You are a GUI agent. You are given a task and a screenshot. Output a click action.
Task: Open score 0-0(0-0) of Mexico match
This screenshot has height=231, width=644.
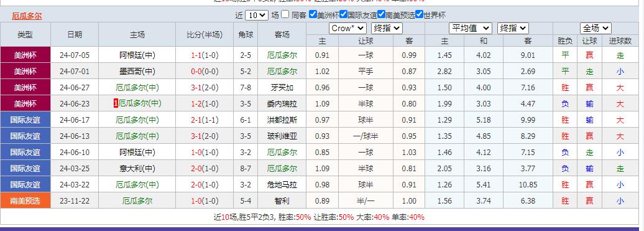(x=205, y=71)
